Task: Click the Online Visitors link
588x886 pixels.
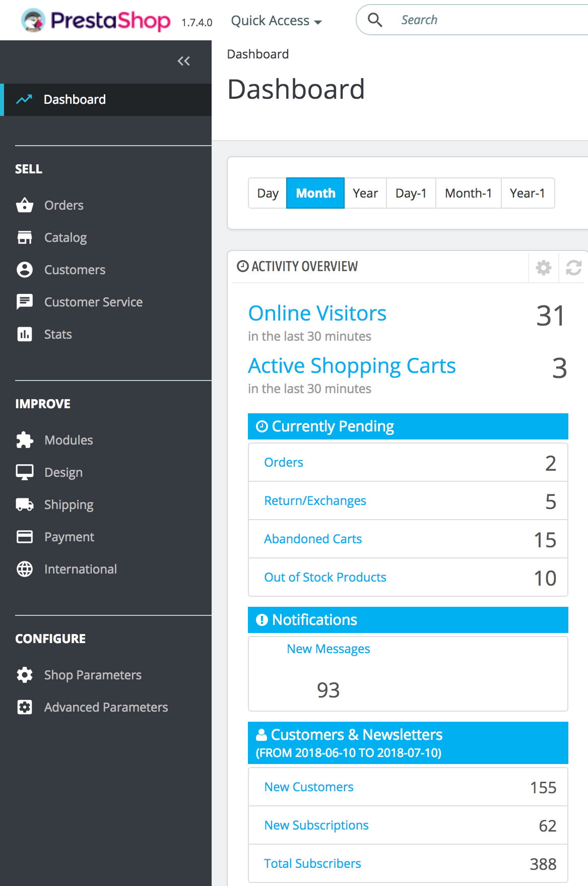Action: tap(317, 313)
